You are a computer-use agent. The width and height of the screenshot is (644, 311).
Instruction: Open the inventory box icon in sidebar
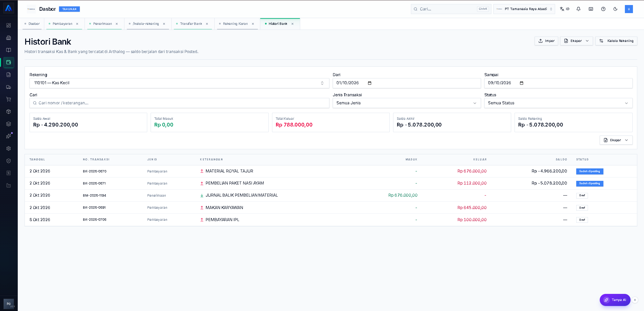click(9, 112)
